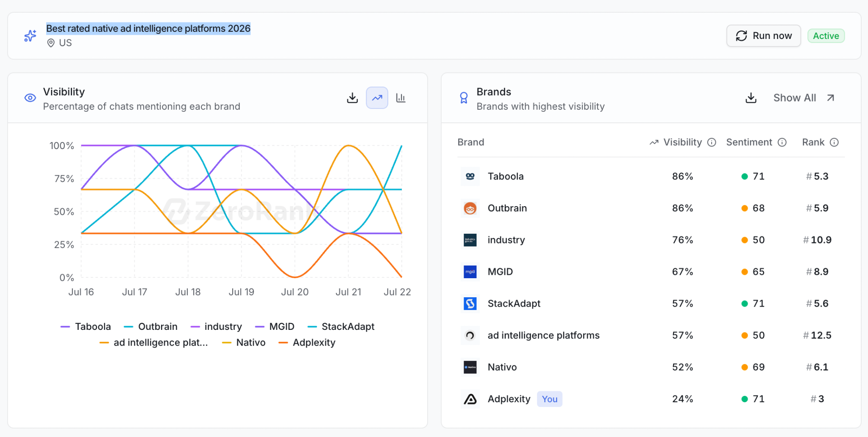
Task: Select the Taboola brand logo icon
Action: point(470,176)
